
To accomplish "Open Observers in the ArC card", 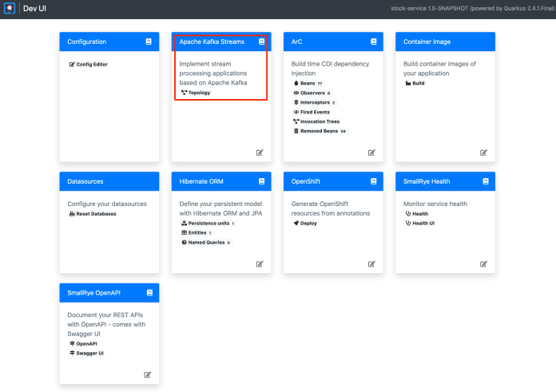I will 312,93.
